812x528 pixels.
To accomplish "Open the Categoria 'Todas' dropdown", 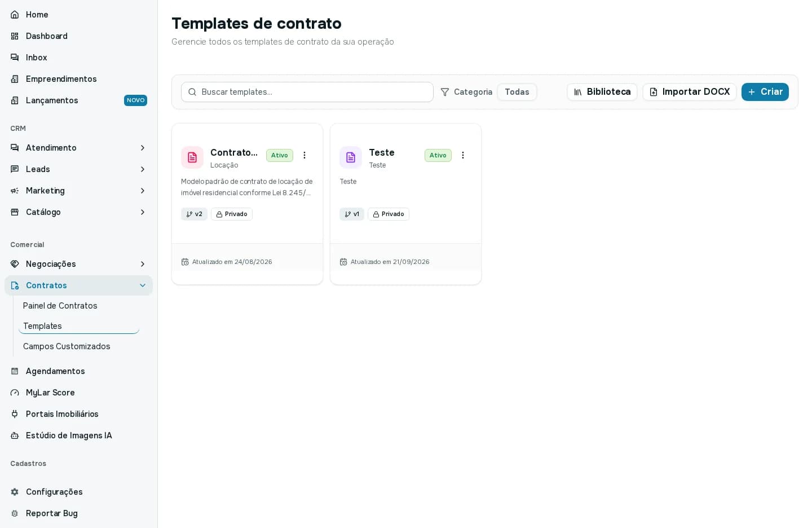I will point(517,92).
